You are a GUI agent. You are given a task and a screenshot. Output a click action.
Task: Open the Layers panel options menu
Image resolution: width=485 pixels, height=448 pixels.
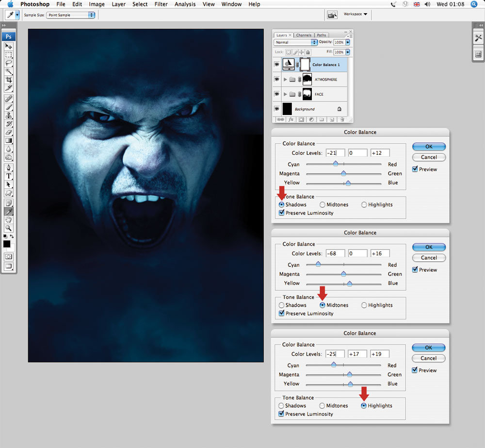[x=350, y=36]
